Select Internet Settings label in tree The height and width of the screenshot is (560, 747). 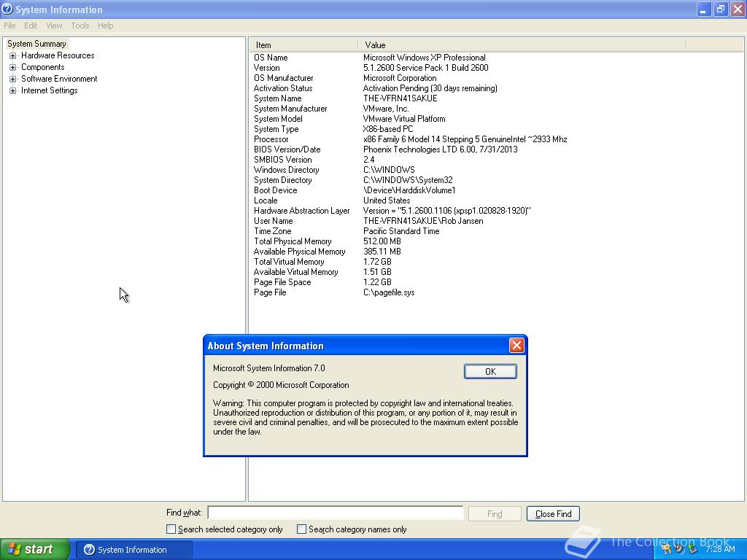(x=49, y=90)
